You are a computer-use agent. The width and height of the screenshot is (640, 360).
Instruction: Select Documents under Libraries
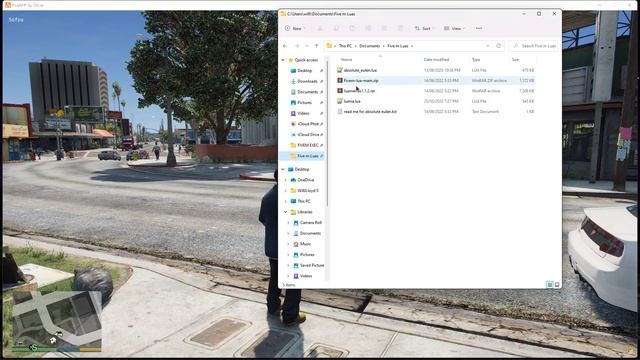pyautogui.click(x=310, y=233)
